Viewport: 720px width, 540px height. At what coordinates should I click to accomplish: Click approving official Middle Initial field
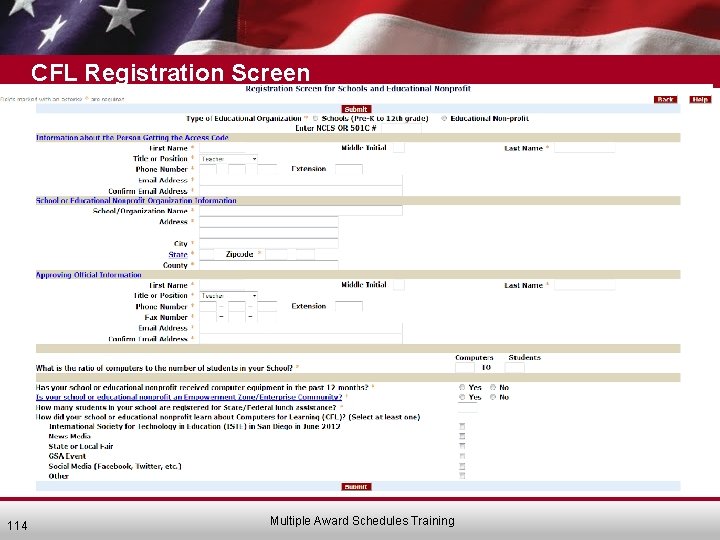click(x=399, y=285)
